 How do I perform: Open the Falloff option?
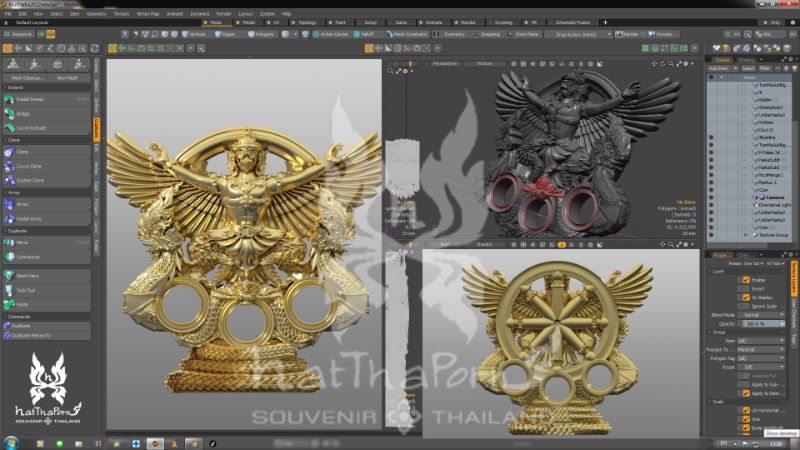[364, 34]
